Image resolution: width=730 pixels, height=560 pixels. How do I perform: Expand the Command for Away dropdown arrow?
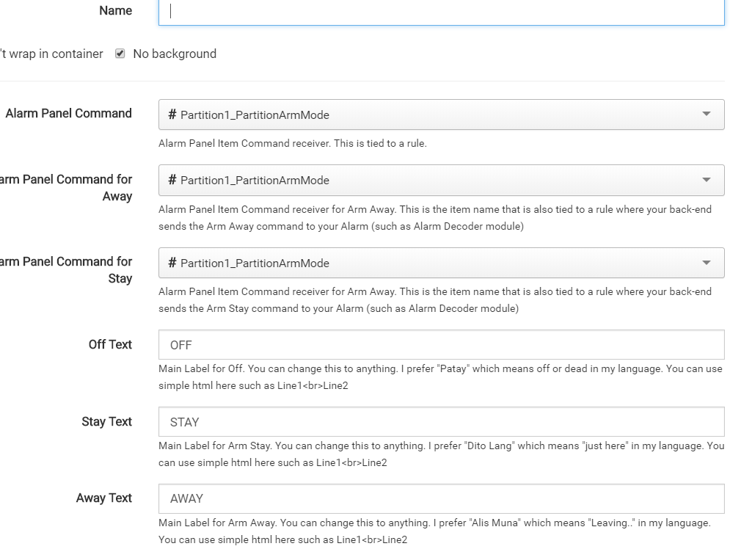pyautogui.click(x=707, y=180)
